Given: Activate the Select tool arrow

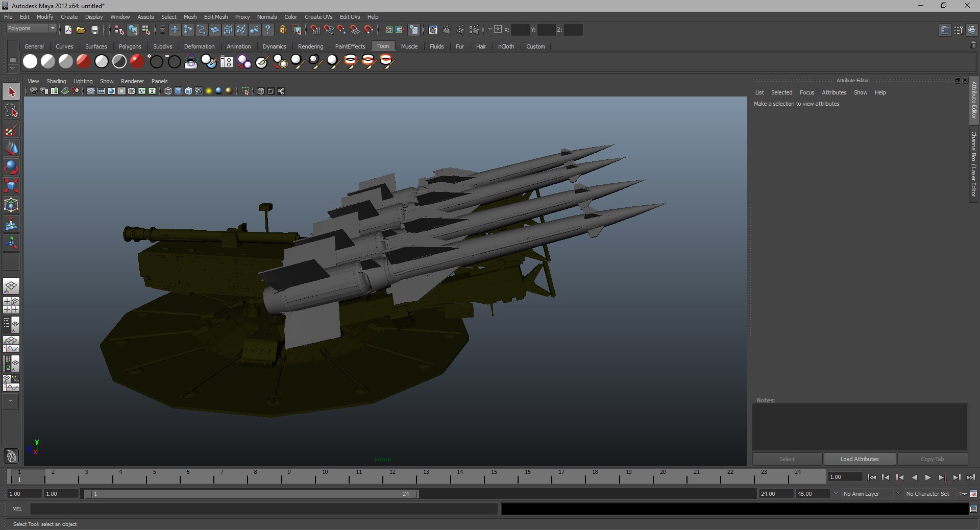Looking at the screenshot, I should [11, 92].
